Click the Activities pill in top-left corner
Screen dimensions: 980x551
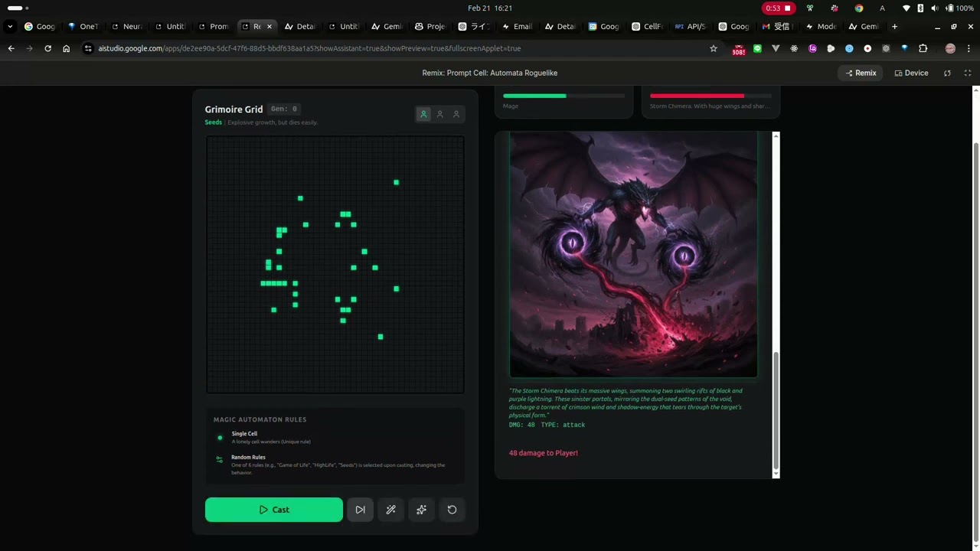(17, 8)
